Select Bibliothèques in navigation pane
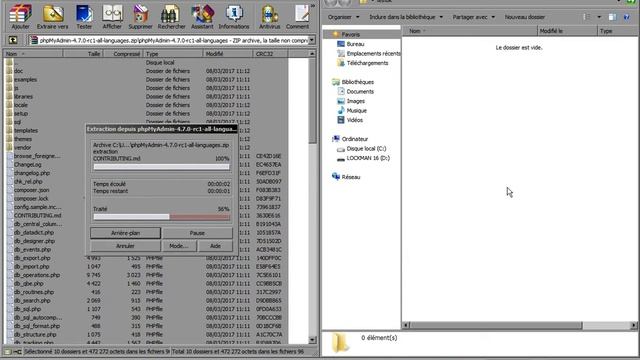This screenshot has height=360, width=640. pos(358,82)
